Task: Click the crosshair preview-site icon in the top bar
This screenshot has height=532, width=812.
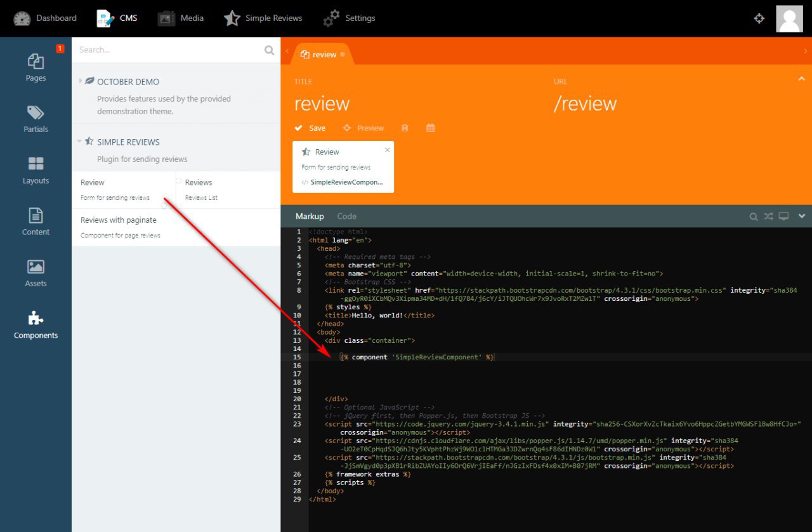Action: [759, 18]
